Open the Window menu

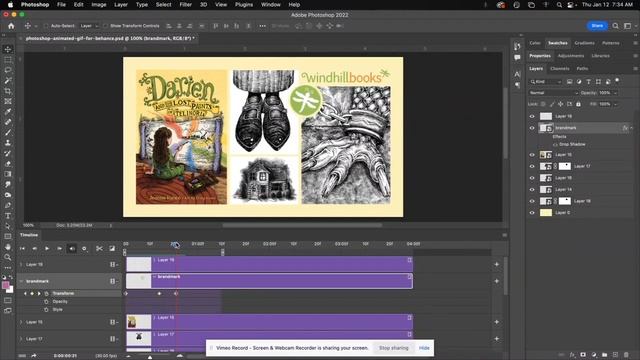coord(270,4)
